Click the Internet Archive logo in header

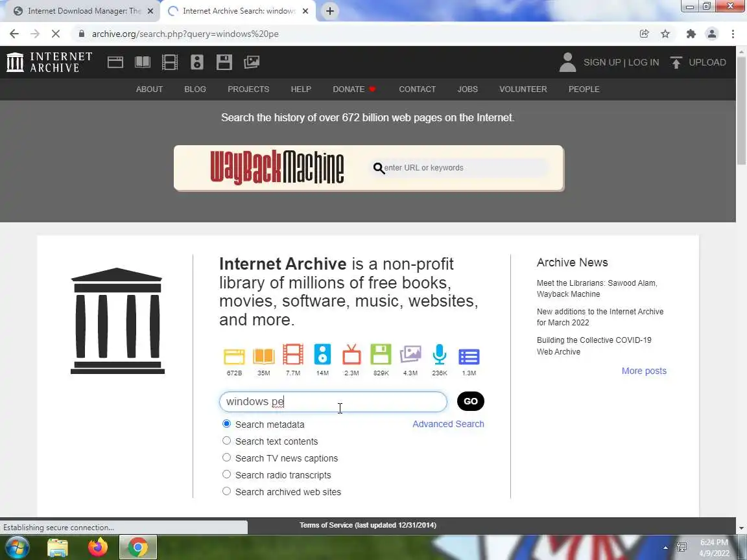pyautogui.click(x=49, y=62)
